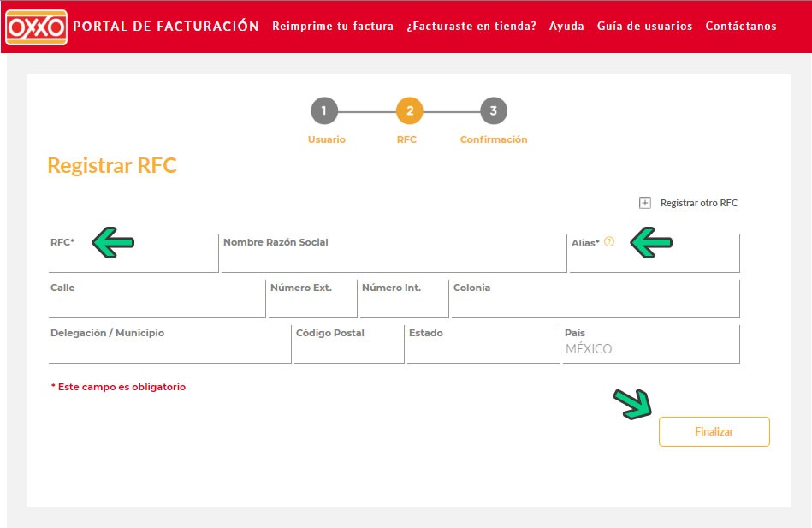The image size is (812, 528).
Task: Click the Finalizar button
Action: tap(714, 431)
